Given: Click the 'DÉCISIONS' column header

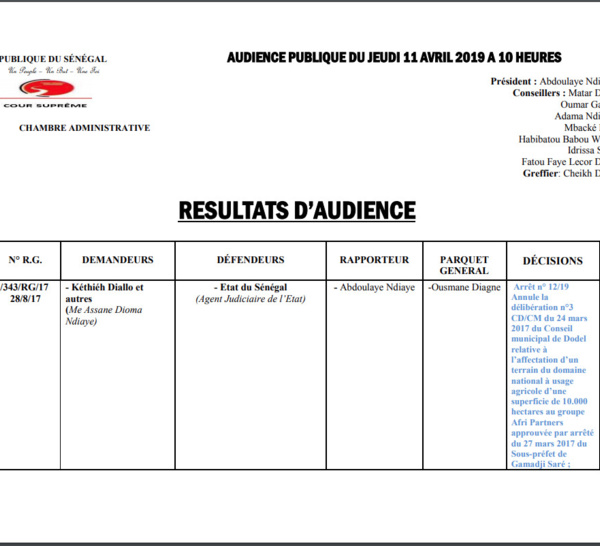Looking at the screenshot, I should [553, 261].
